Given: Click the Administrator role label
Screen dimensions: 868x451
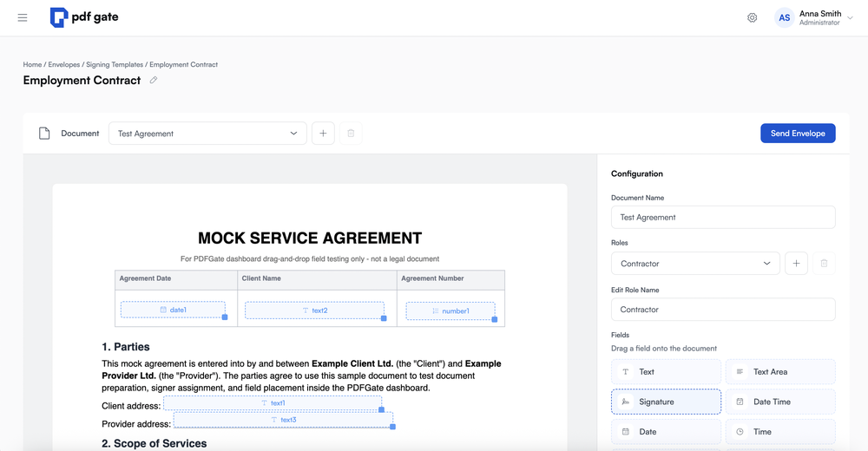Looking at the screenshot, I should point(819,23).
